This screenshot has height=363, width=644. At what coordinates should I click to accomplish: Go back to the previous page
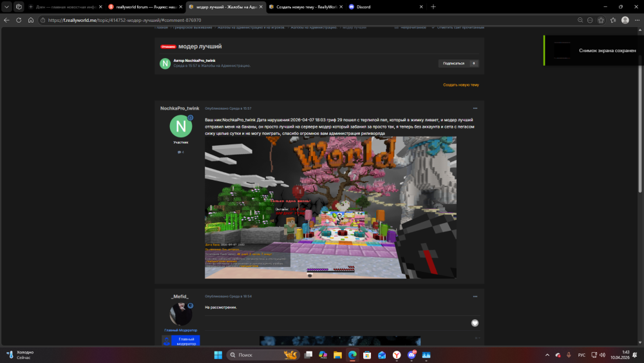(6, 20)
